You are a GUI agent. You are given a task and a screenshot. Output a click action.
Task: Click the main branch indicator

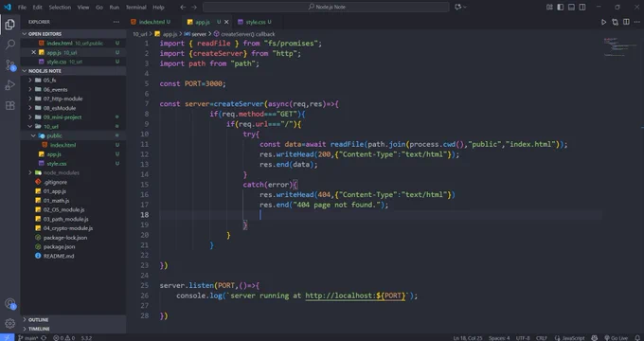(27, 338)
